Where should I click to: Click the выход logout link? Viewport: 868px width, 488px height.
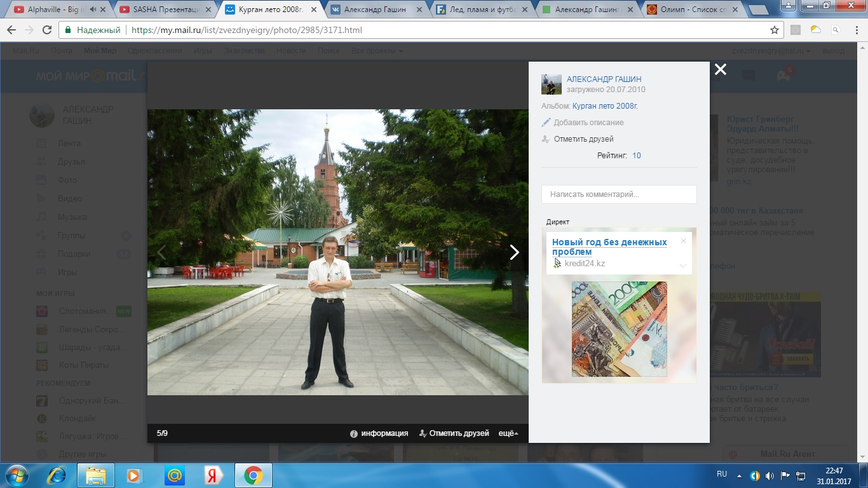(834, 51)
